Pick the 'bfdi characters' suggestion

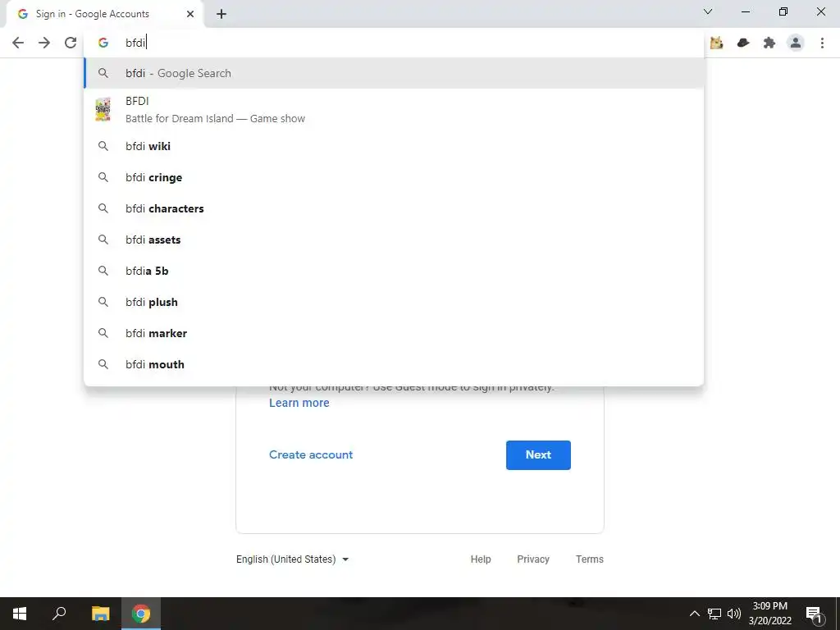pos(394,208)
